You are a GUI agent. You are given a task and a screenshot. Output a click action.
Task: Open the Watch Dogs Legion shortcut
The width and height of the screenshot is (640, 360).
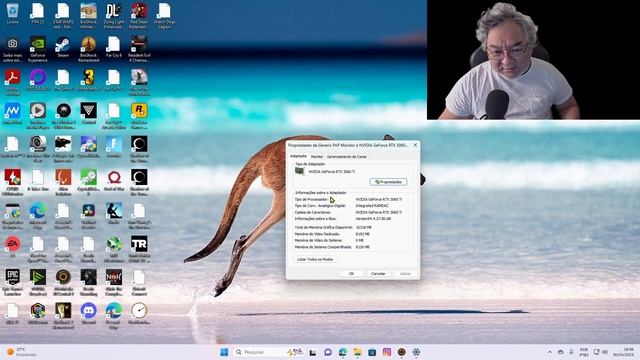[164, 16]
